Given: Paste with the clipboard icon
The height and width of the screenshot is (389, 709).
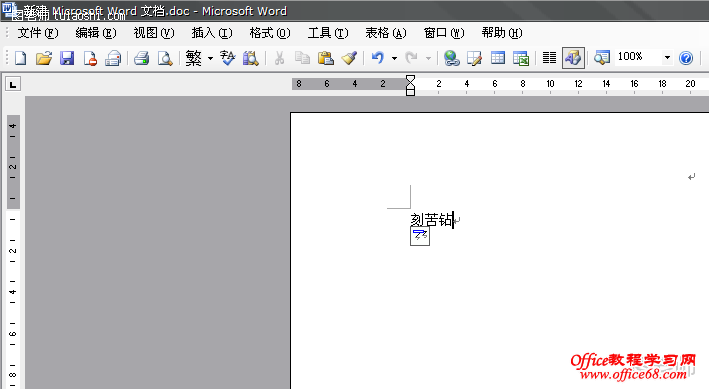Looking at the screenshot, I should tap(326, 58).
